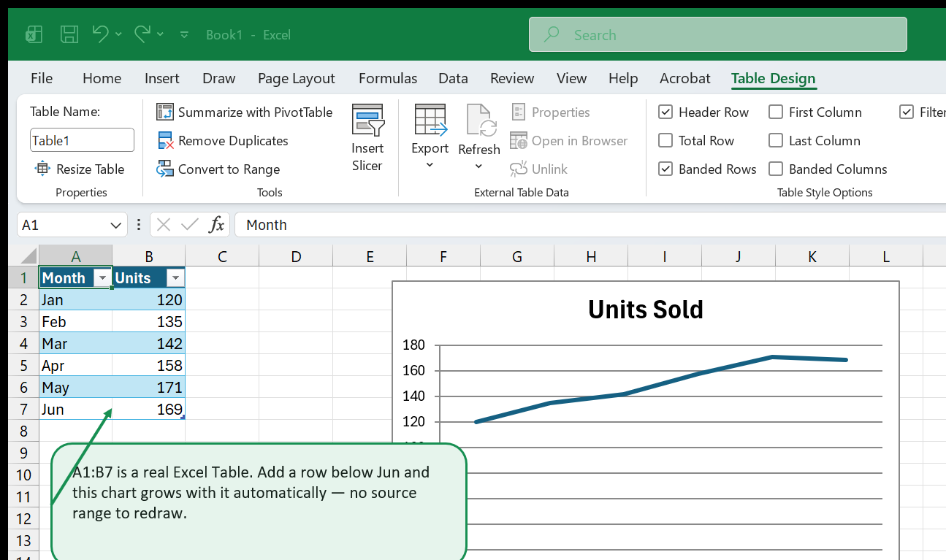Select column header C
The height and width of the screenshot is (560, 946).
coord(222,256)
